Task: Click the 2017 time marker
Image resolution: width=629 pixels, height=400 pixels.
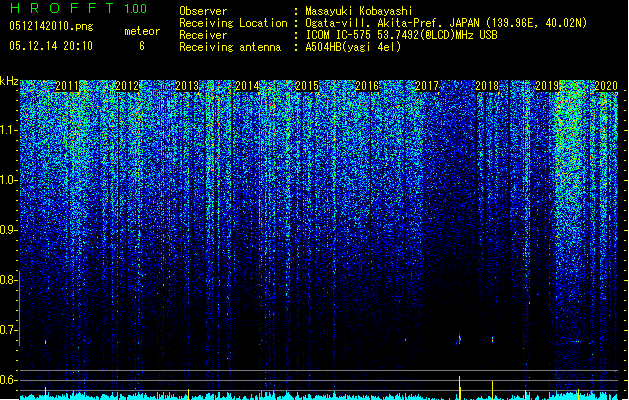Action: coord(427,86)
